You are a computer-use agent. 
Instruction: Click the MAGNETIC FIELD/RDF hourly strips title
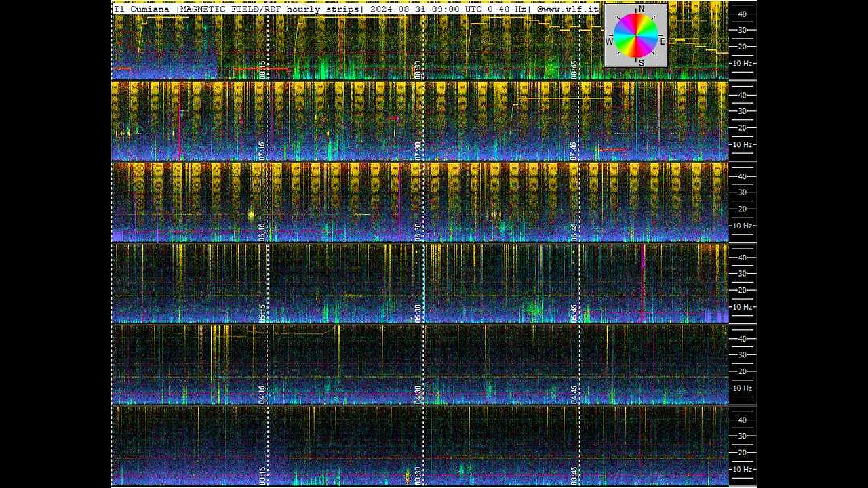click(x=271, y=9)
